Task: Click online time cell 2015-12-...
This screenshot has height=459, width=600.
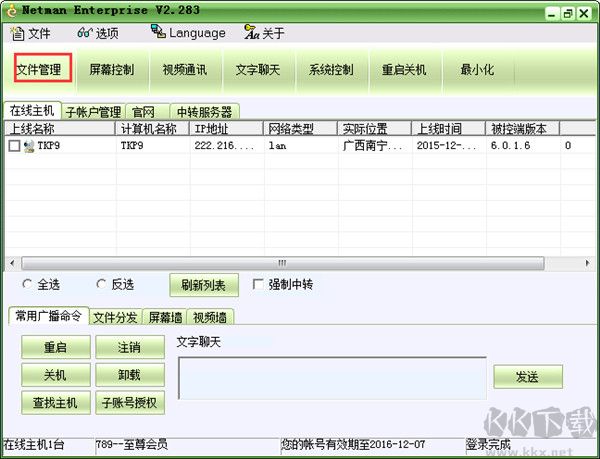Action: point(447,146)
